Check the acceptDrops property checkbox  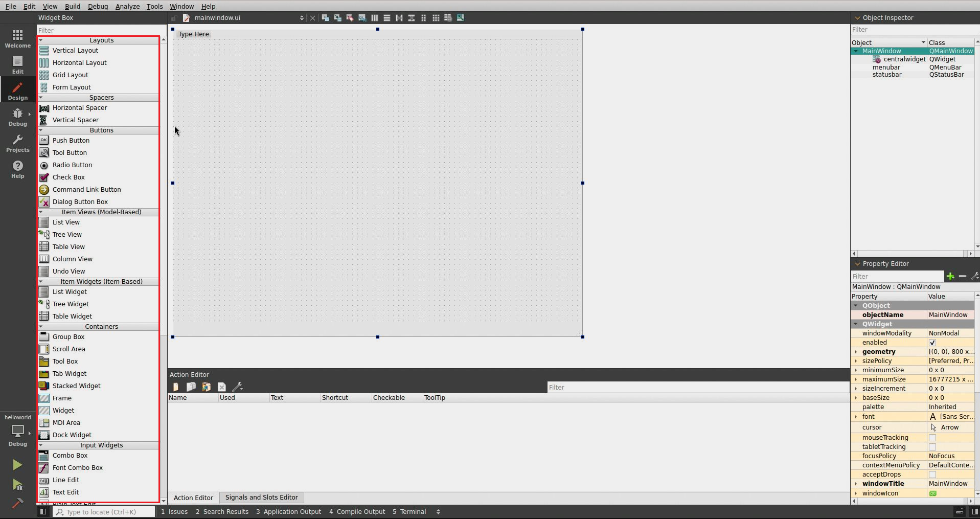coord(932,475)
